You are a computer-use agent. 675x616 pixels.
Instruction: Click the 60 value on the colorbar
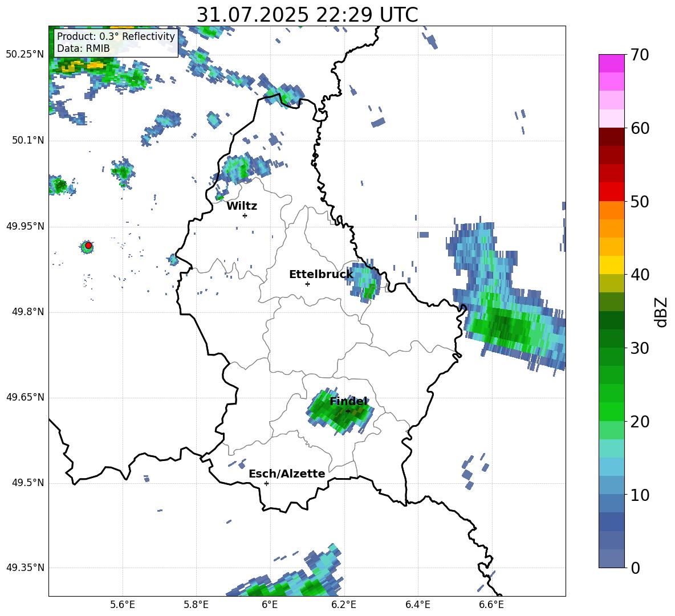coord(640,128)
